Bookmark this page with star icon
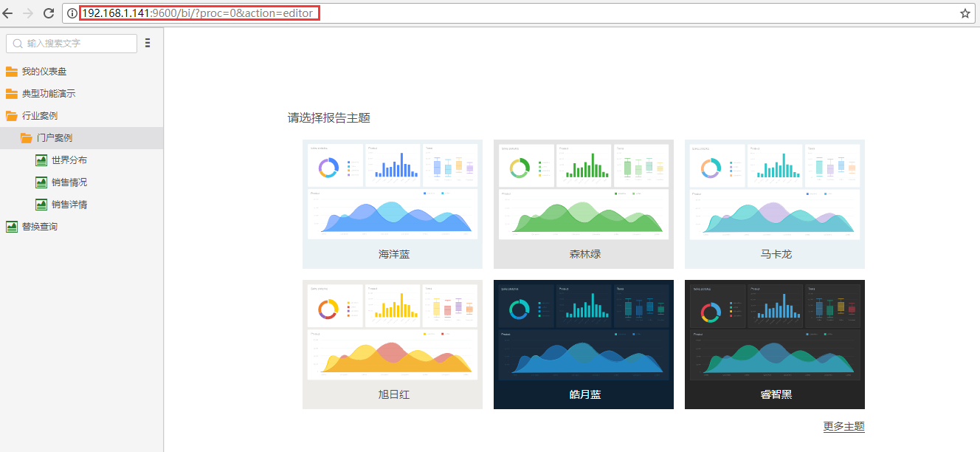Viewport: 980px width, 452px height. tap(965, 13)
